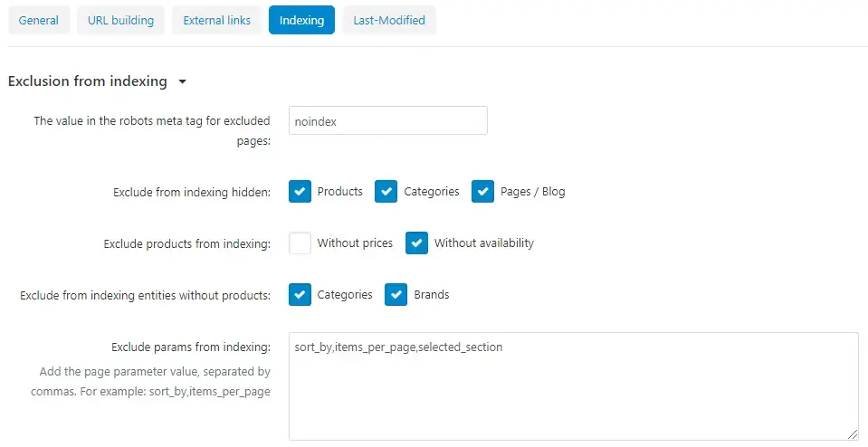Viewport: 868px width, 447px height.
Task: Select the Indexing tab
Action: tap(301, 20)
